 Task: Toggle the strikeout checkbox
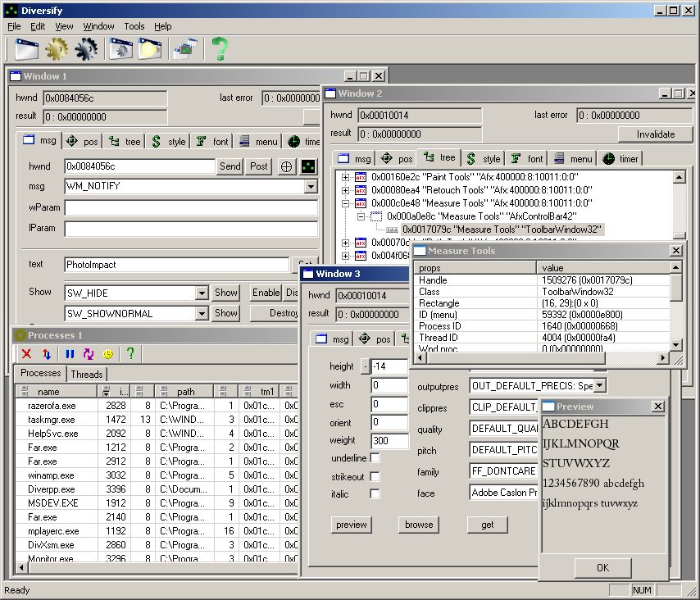375,476
